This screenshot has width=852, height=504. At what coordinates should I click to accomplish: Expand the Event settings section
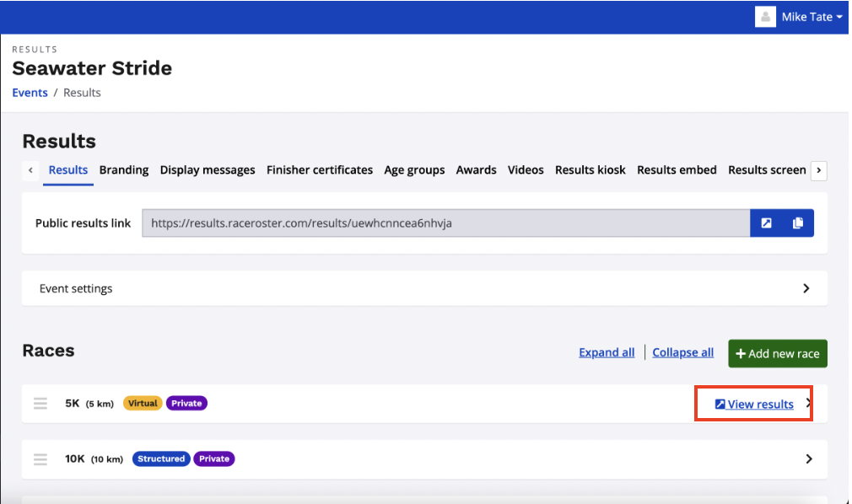click(x=806, y=288)
